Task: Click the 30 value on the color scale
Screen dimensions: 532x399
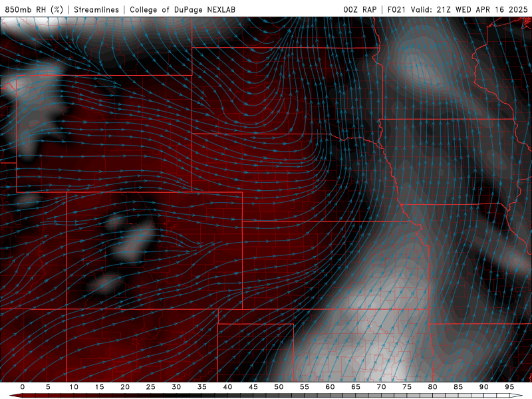Action: point(176,387)
